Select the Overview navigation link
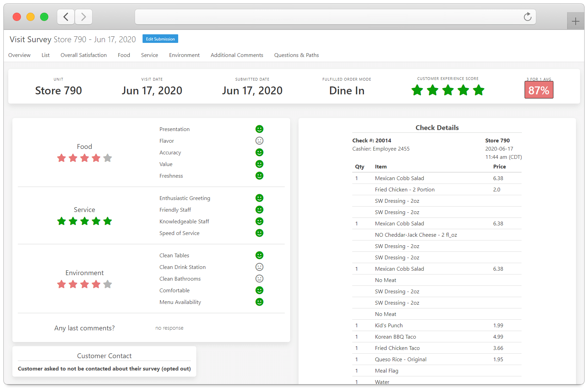 (x=19, y=55)
